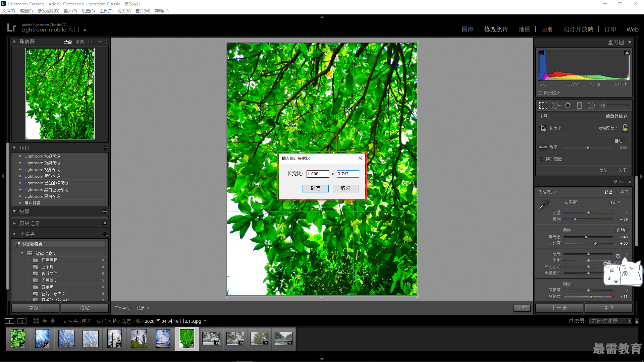Switch to the 幻灯片放映 module
The image size is (644, 362).
[x=579, y=29]
